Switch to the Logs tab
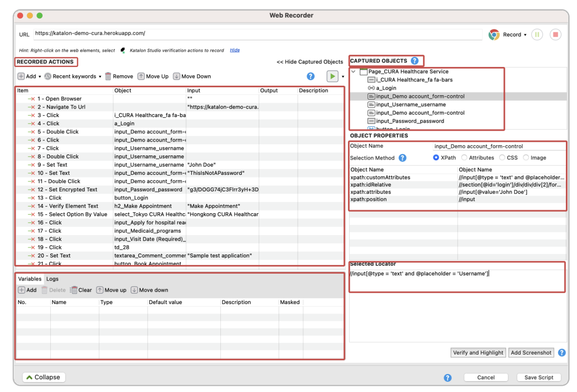The width and height of the screenshot is (577, 392). [x=52, y=279]
